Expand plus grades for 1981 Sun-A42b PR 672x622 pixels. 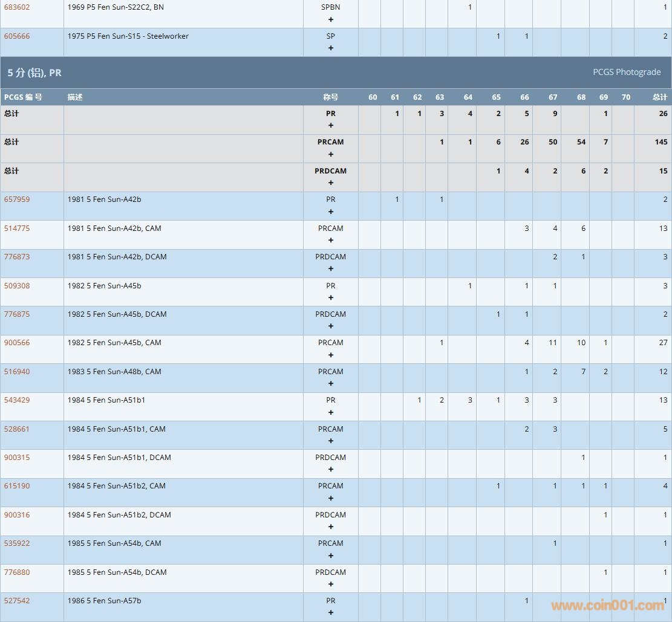tap(330, 212)
